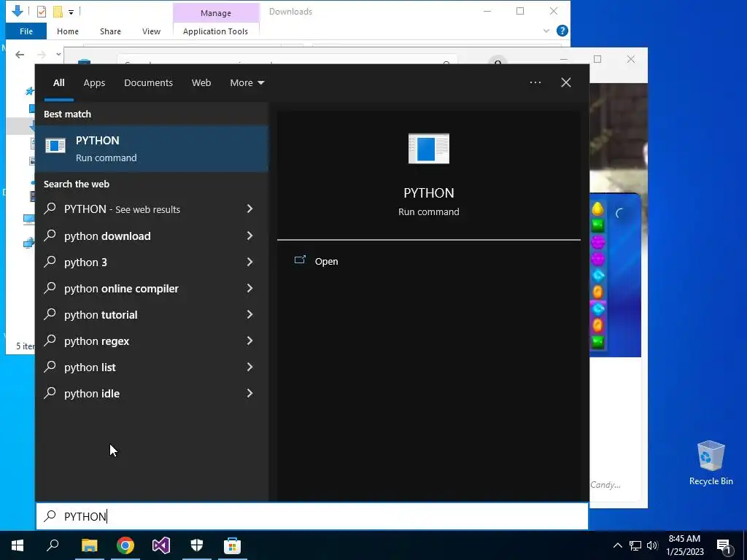Screen dimensions: 747x560
Task: Open Windows Security shield on taskbar
Action: pos(197,545)
